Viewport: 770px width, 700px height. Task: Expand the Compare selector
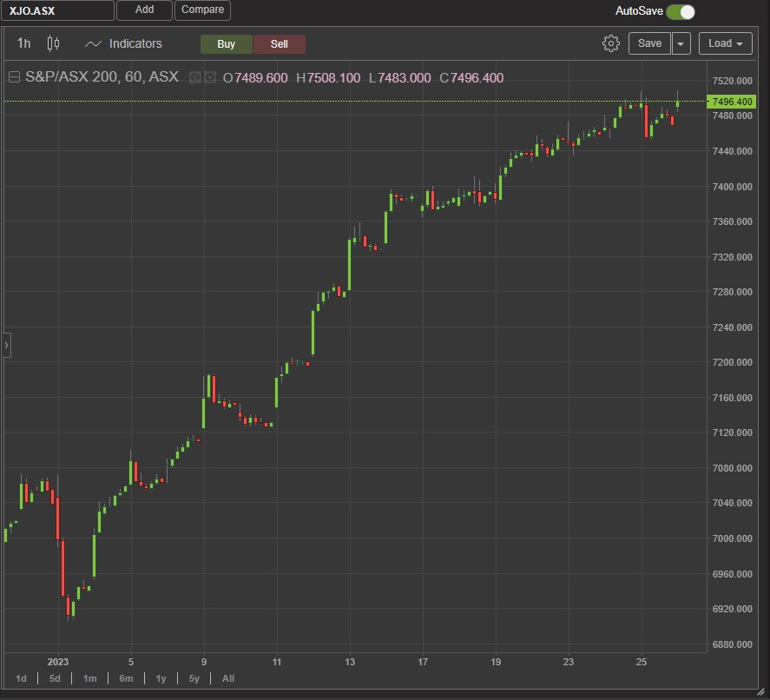(202, 10)
